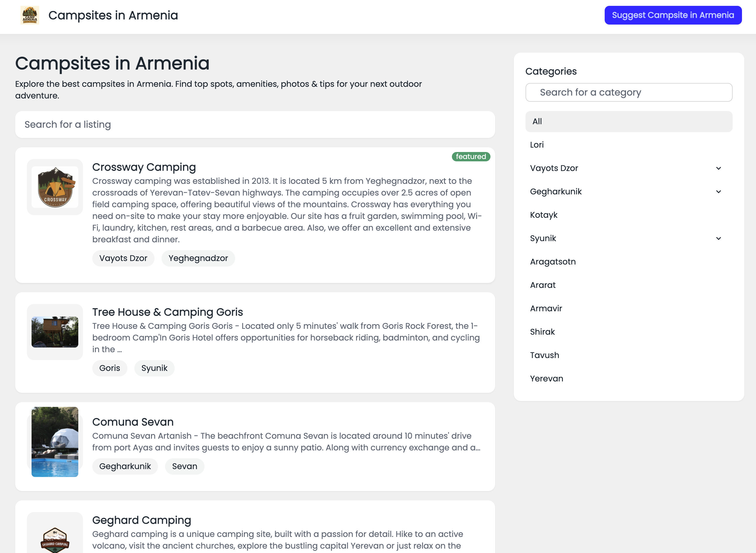The image size is (756, 553).
Task: Open the Tree House Goris photo thumbnail
Action: tap(55, 332)
